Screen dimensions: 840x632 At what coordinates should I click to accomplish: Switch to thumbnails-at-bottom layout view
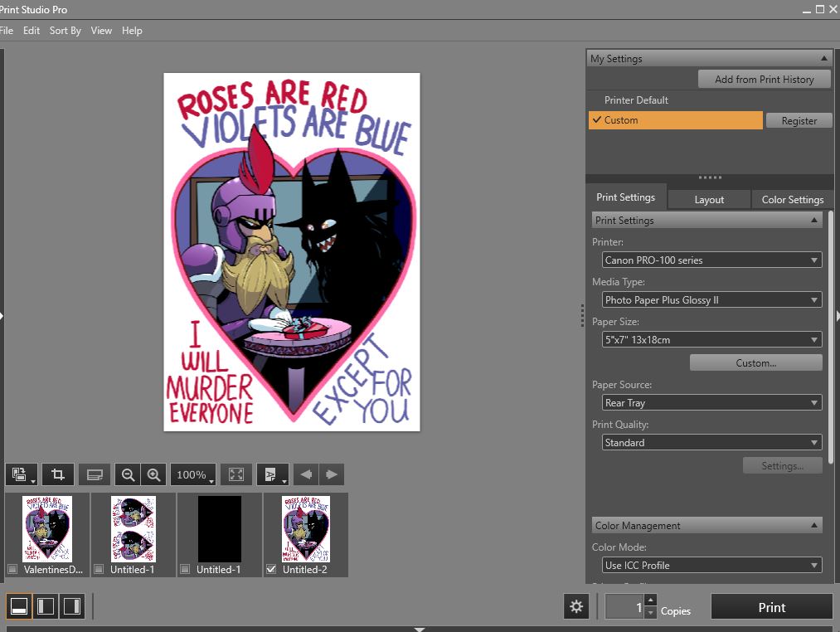pos(19,606)
